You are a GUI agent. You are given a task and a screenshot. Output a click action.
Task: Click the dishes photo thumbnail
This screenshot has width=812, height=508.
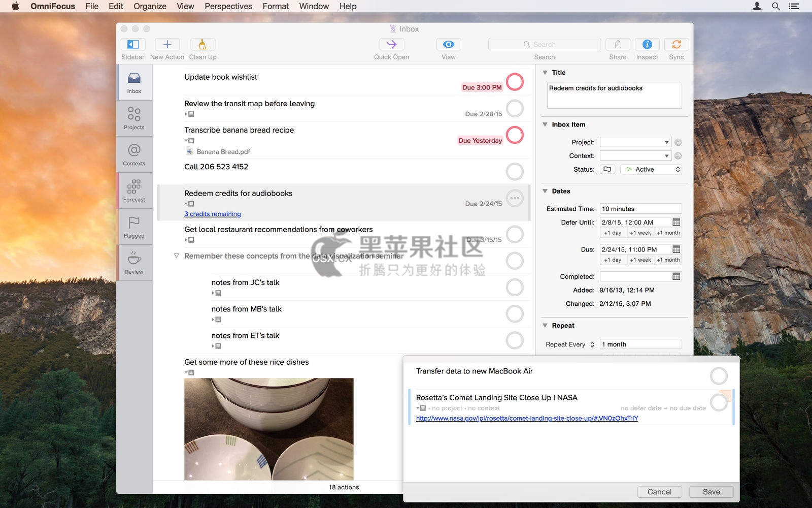coord(269,429)
